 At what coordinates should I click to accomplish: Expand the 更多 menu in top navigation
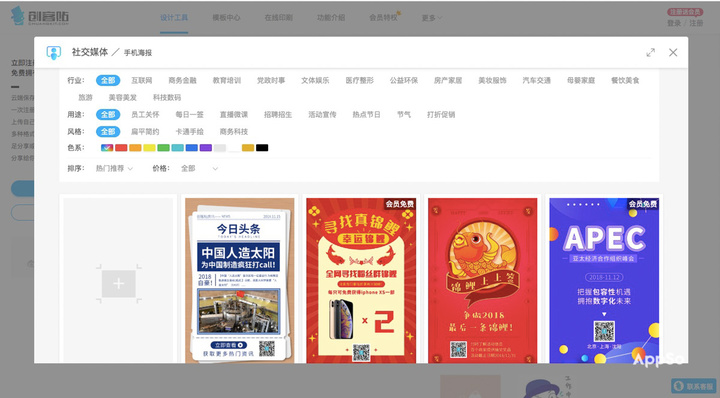click(x=432, y=17)
